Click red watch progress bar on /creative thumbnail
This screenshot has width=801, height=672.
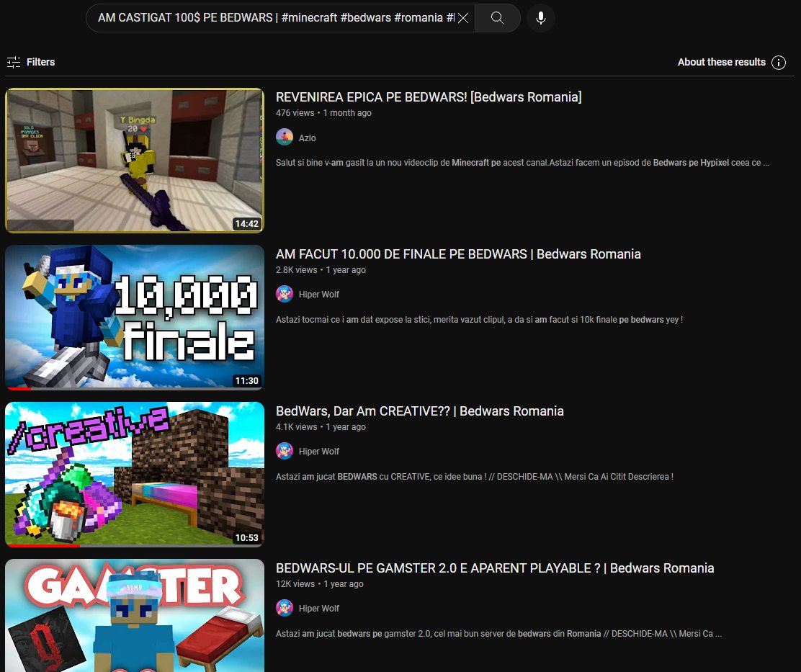pyautogui.click(x=43, y=545)
